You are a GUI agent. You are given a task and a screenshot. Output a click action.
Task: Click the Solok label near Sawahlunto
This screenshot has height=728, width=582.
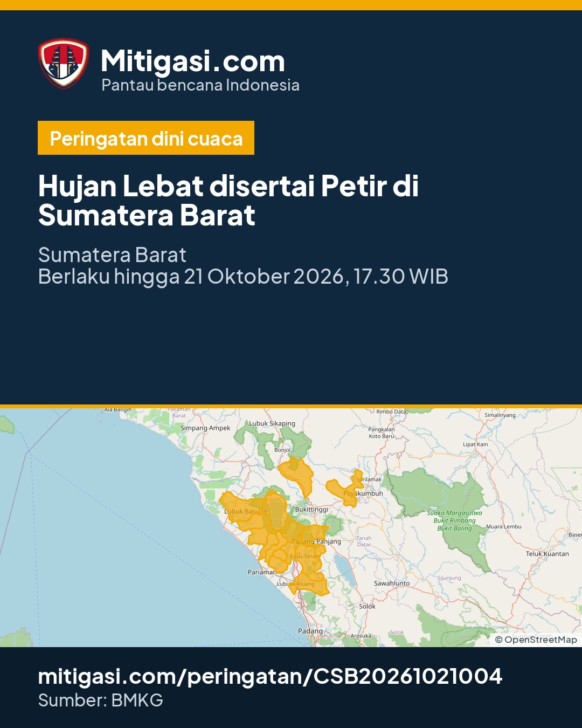tap(368, 607)
